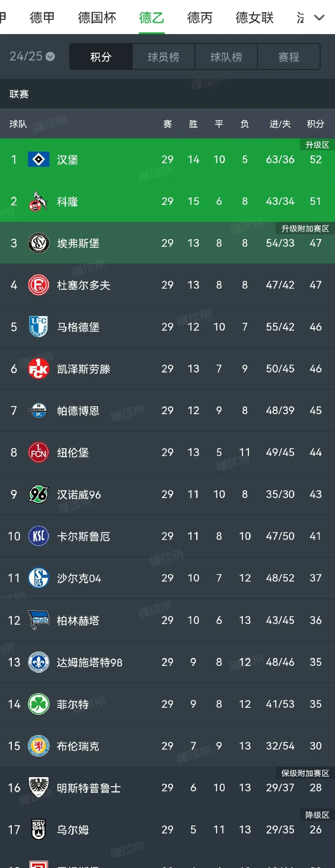Switch to the 球员榜 tab
This screenshot has height=868, width=335.
click(163, 57)
